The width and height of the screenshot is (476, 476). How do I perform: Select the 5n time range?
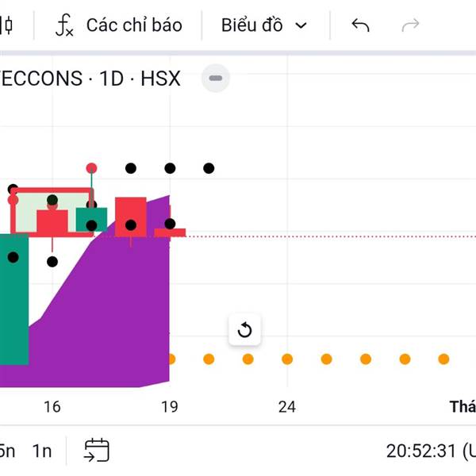7,451
